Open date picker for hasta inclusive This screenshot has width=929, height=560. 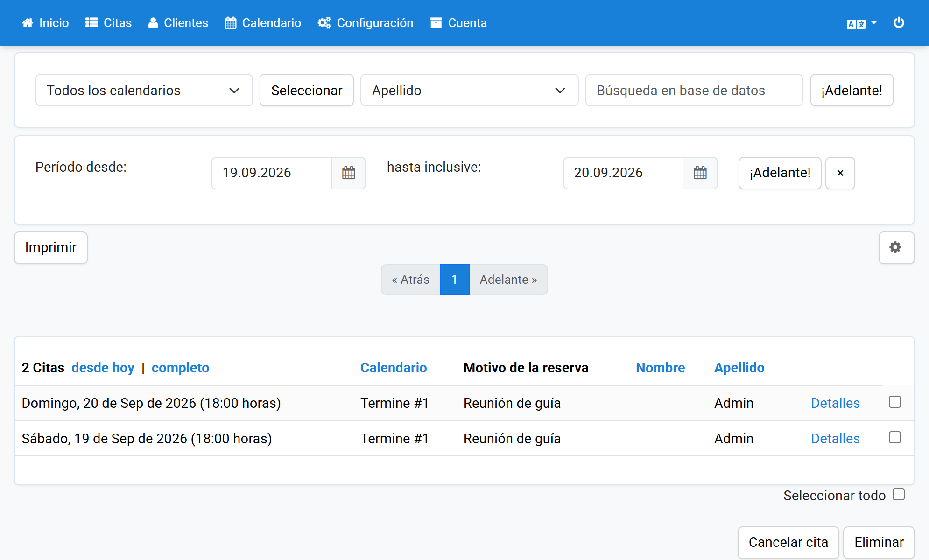coord(700,173)
